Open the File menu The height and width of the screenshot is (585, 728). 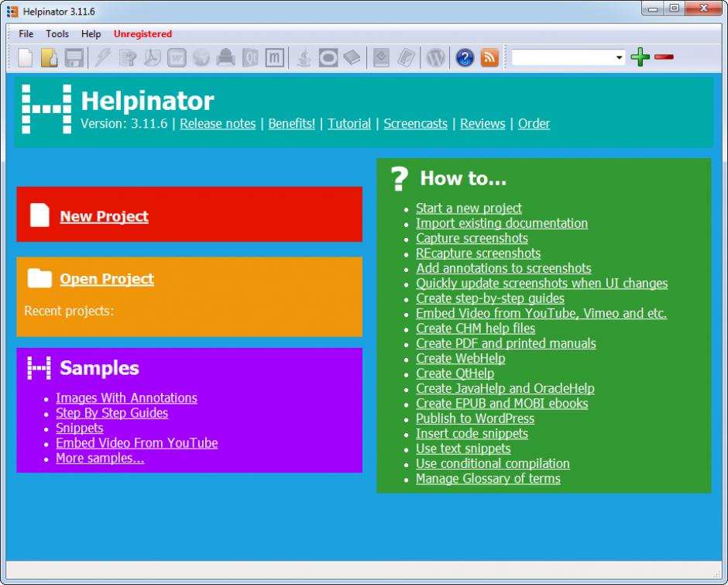(26, 34)
